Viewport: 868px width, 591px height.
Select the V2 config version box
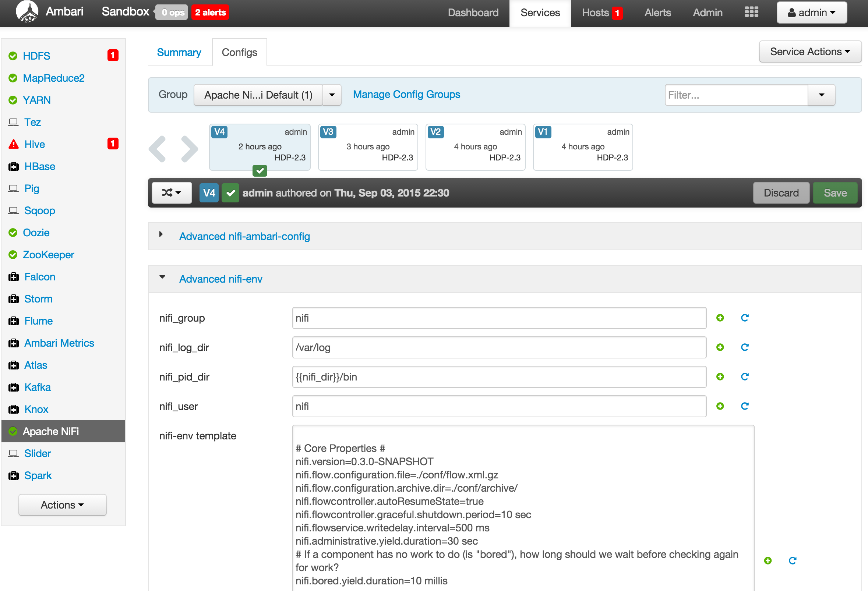coord(475,147)
